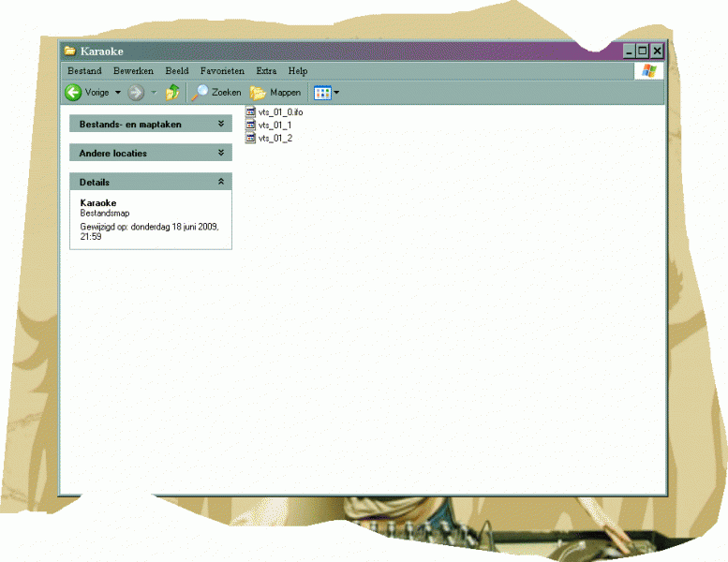
Task: Minimize the Karaoke window
Action: (x=629, y=52)
